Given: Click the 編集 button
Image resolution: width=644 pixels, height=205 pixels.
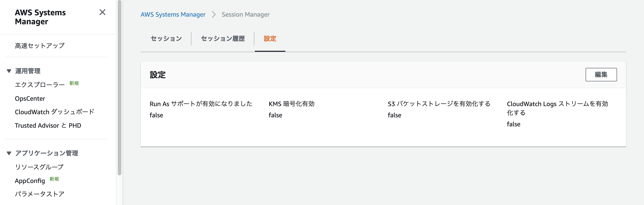Looking at the screenshot, I should [x=601, y=74].
